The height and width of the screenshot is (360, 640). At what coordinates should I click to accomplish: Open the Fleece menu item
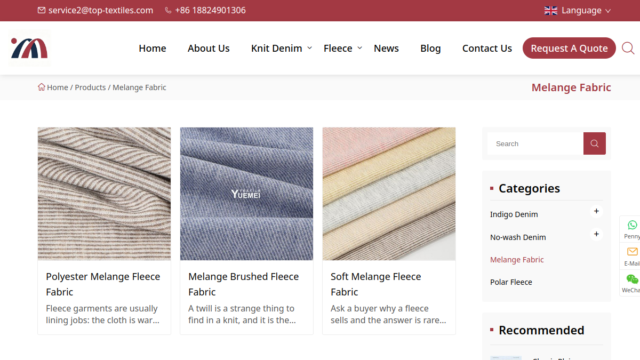[338, 48]
